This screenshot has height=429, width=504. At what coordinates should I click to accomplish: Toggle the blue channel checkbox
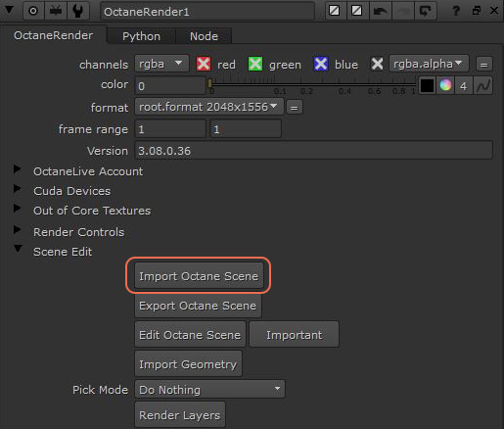pos(320,64)
